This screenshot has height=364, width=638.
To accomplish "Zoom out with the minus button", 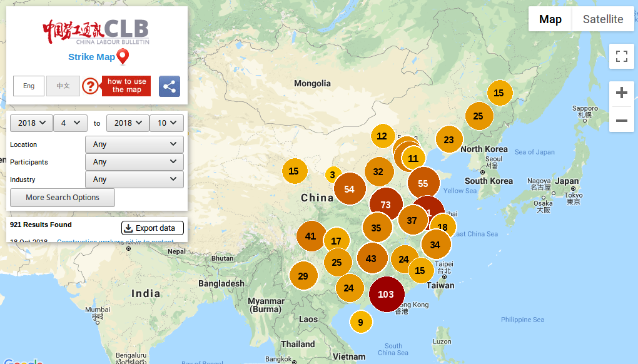I will point(621,120).
